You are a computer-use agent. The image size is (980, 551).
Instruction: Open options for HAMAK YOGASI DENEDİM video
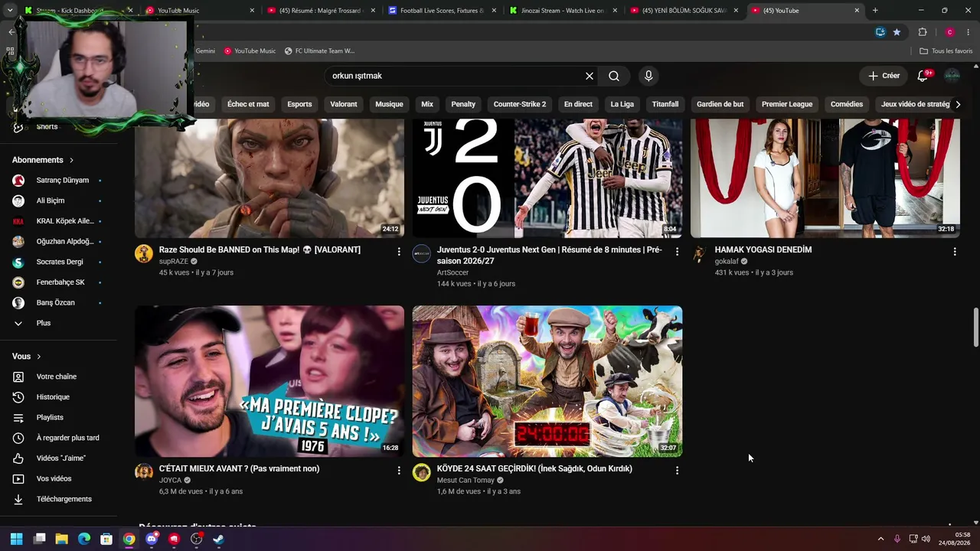[x=955, y=251]
